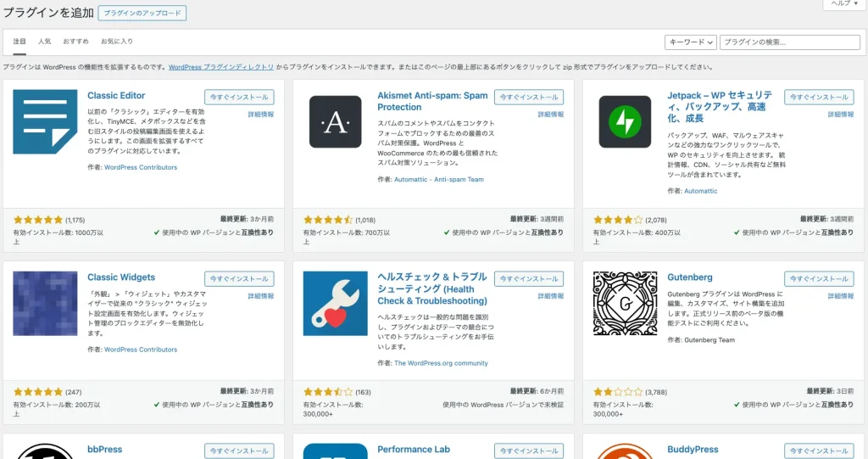Install the Jetpack plugin now
This screenshot has height=459, width=868.
(820, 97)
